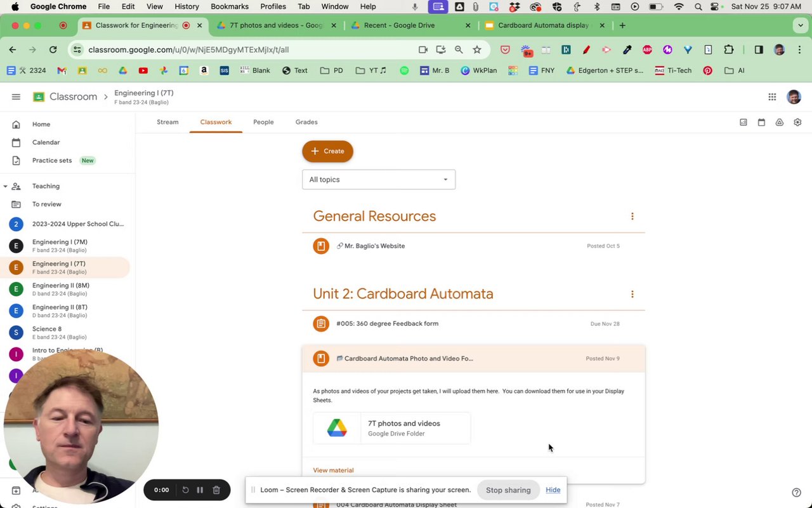Switch to the People tab

263,122
